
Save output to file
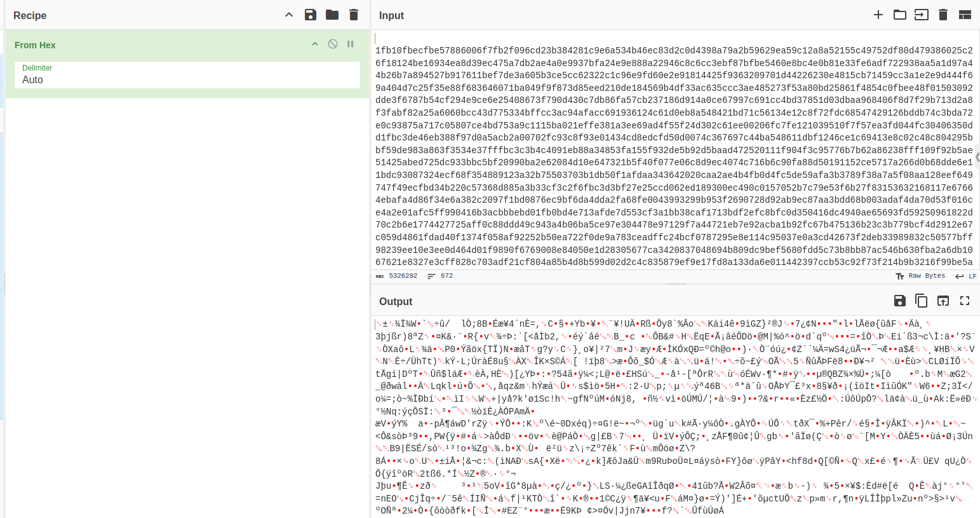pyautogui.click(x=900, y=301)
